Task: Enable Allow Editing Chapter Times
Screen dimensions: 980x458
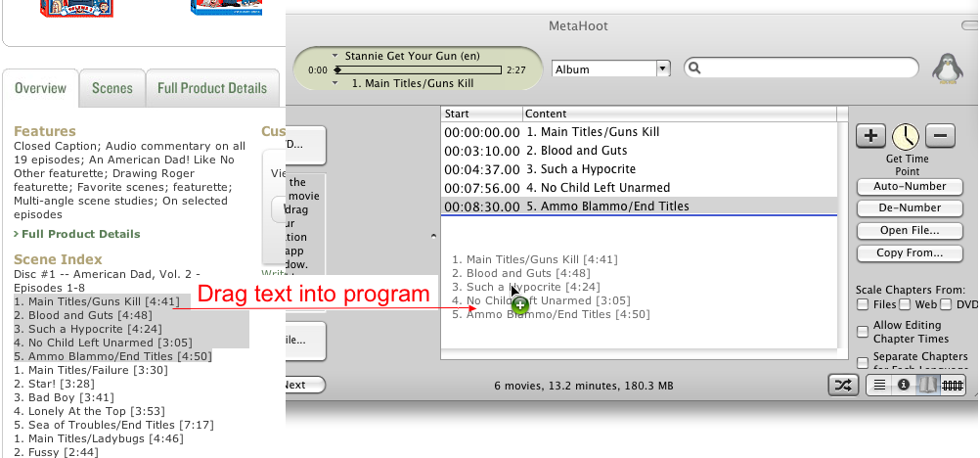Action: [863, 332]
